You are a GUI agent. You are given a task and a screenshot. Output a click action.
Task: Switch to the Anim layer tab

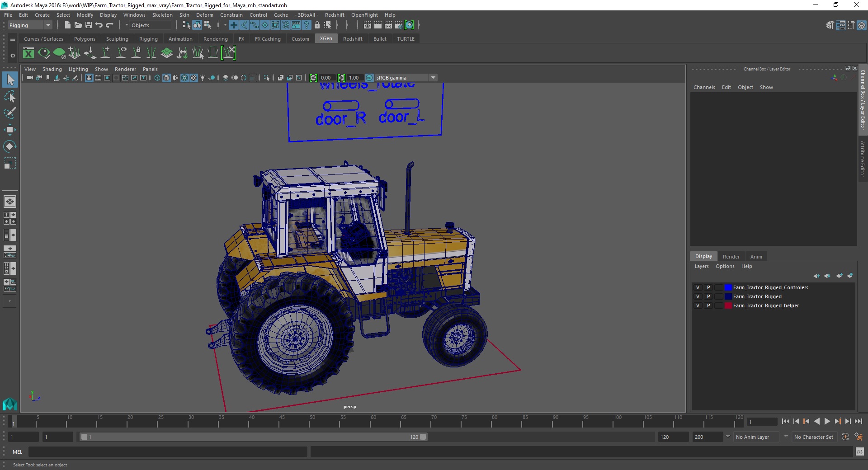(x=756, y=256)
